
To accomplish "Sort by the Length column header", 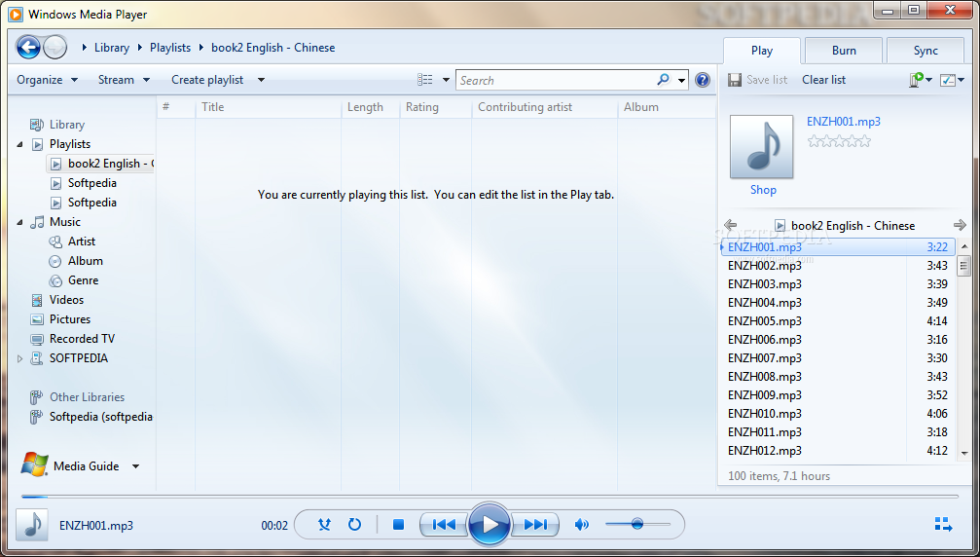I will click(371, 107).
